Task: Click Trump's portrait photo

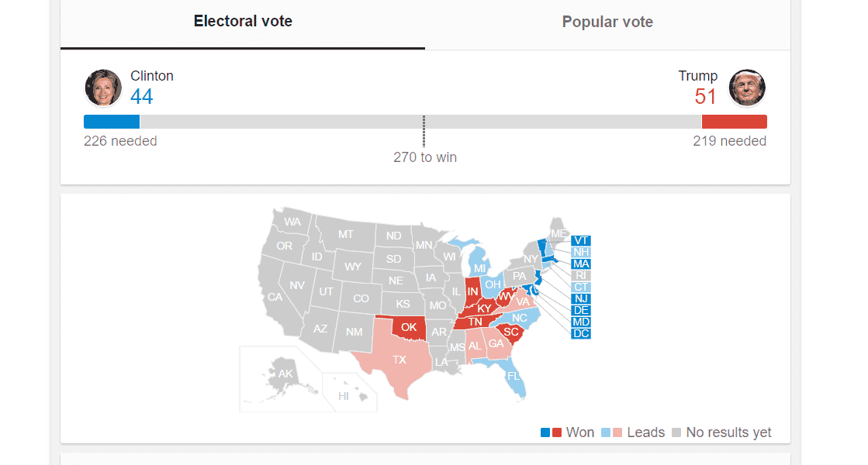Action: tap(747, 88)
